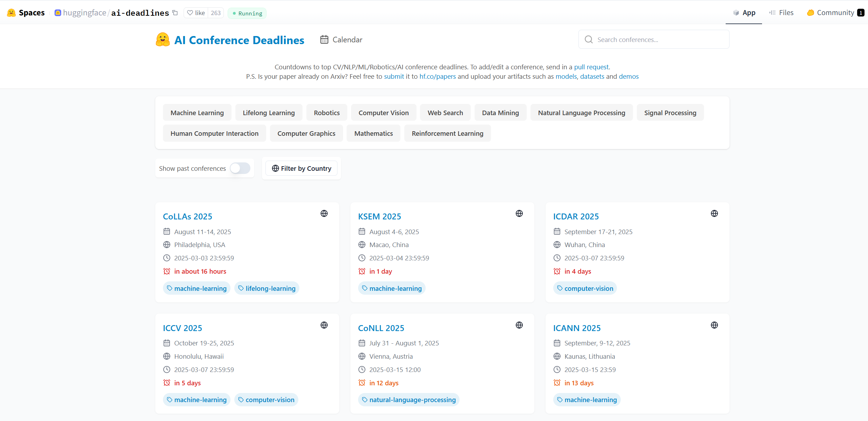This screenshot has height=421, width=868.
Task: Click the hugging emoji logo beside AI Conference Deadlines
Action: 163,40
